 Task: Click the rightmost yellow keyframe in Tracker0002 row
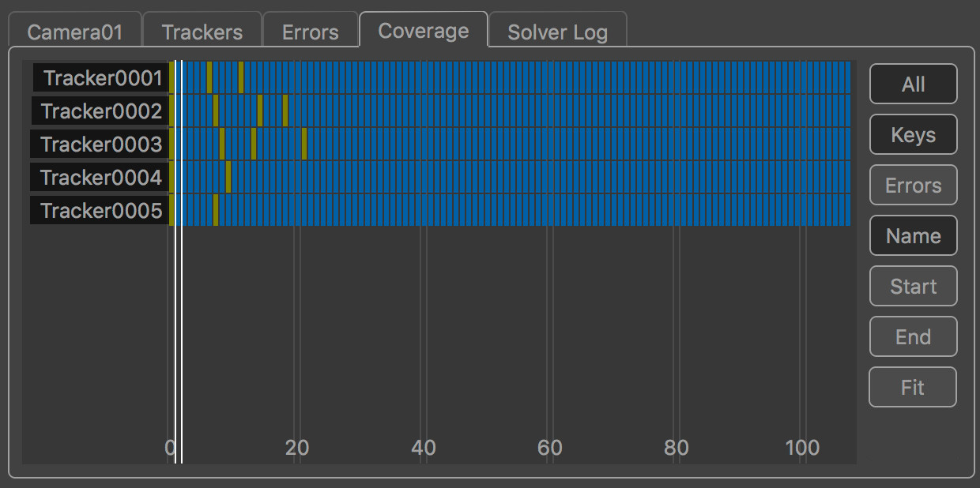tap(285, 111)
